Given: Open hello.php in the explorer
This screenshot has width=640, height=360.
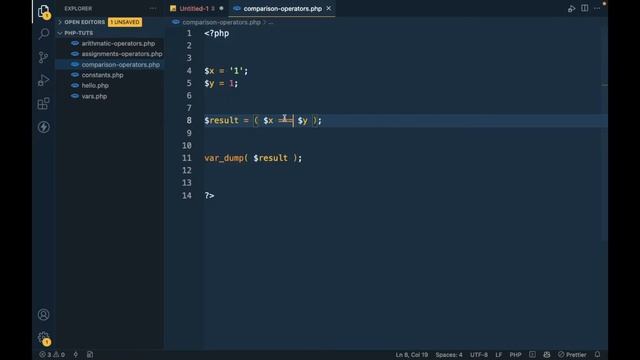Looking at the screenshot, I should (95, 85).
